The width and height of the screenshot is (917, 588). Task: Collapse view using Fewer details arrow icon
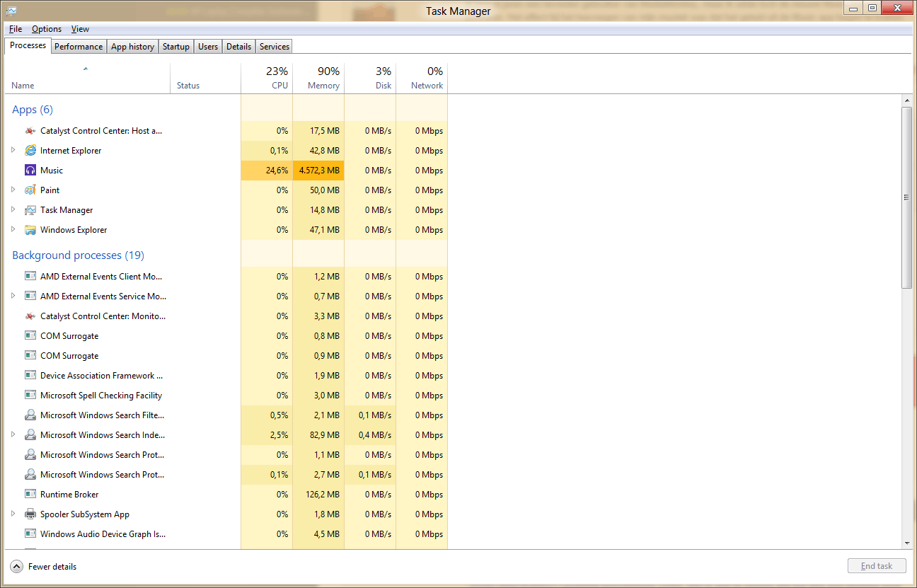[16, 567]
